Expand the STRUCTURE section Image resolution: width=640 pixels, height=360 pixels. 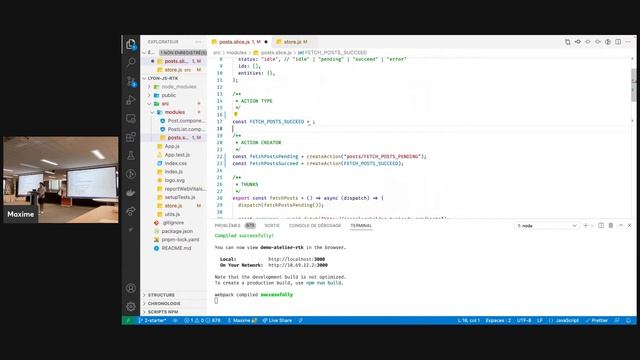174,295
